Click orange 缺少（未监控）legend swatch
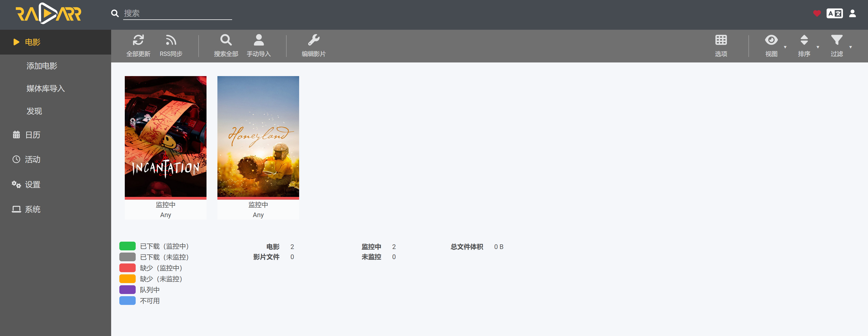The image size is (868, 336). (x=128, y=279)
